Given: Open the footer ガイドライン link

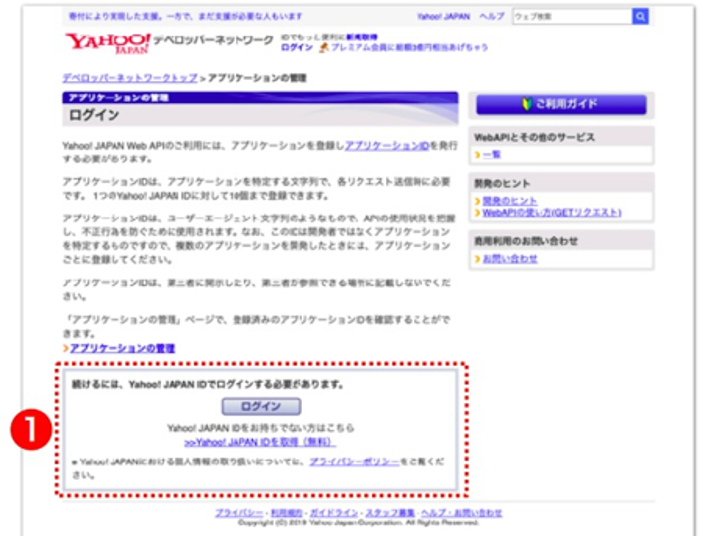Looking at the screenshot, I should pos(334,513).
